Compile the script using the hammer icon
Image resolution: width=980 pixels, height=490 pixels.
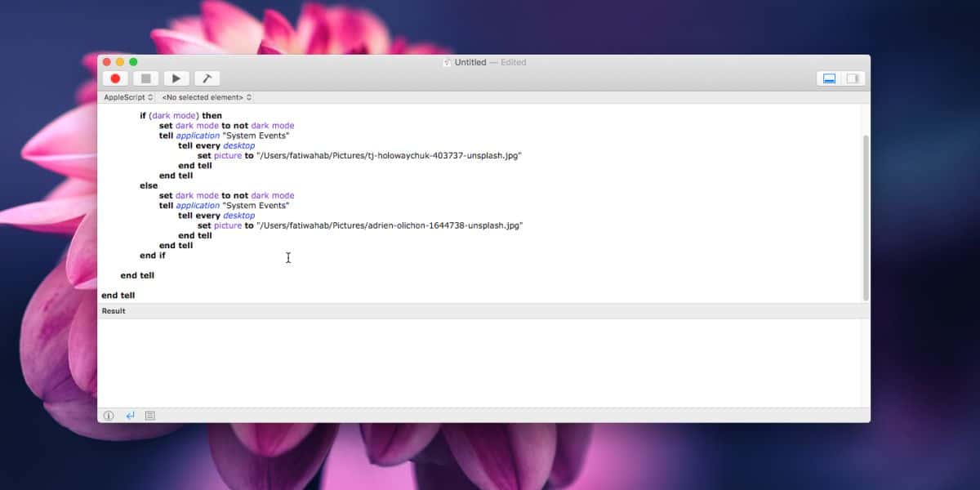click(x=207, y=78)
